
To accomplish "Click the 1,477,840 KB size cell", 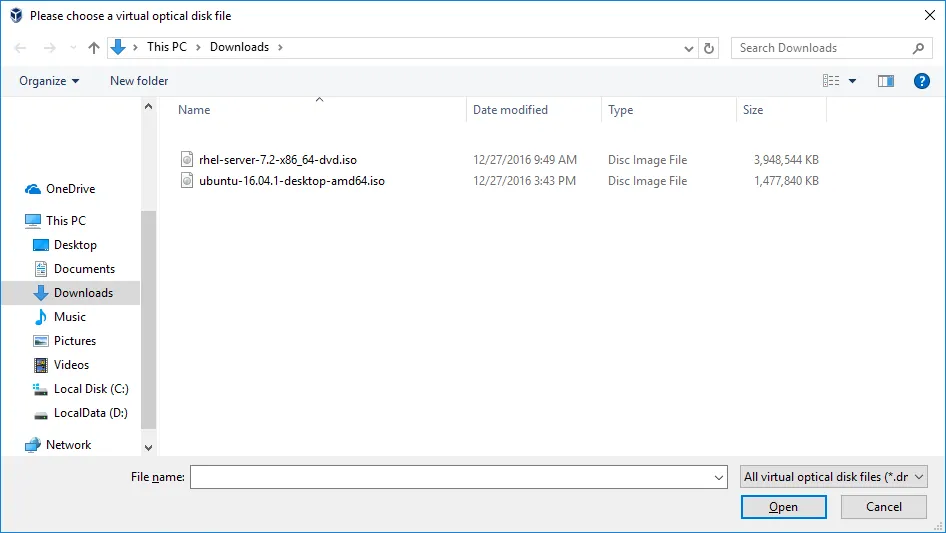I will [x=786, y=181].
